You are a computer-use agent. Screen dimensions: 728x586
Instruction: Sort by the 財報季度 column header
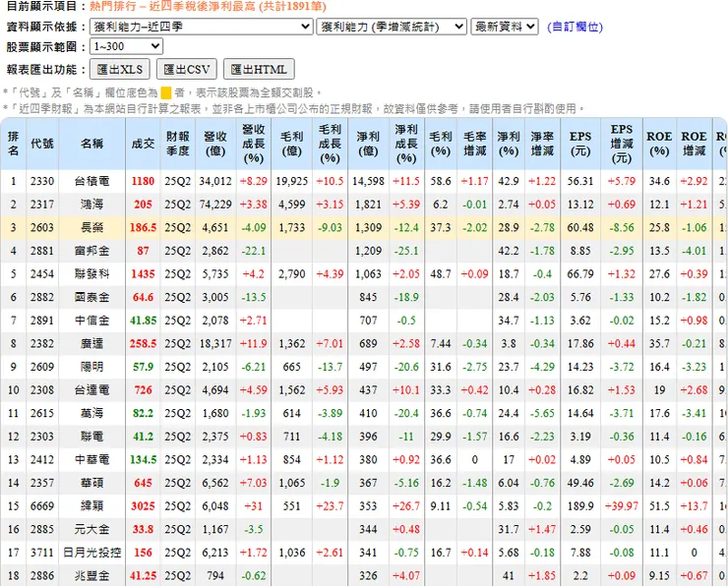[x=178, y=144]
